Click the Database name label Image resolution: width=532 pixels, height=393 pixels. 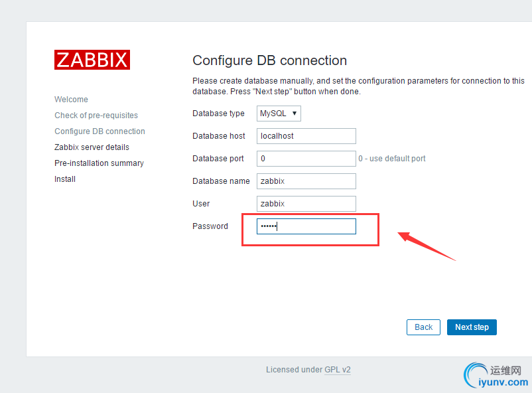click(x=221, y=181)
